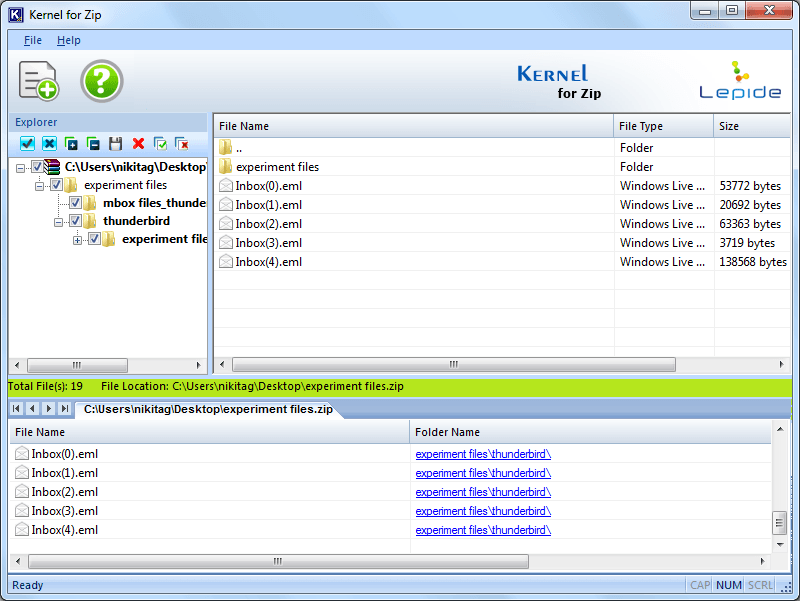Click the 138568 bytes size cell

(x=753, y=262)
